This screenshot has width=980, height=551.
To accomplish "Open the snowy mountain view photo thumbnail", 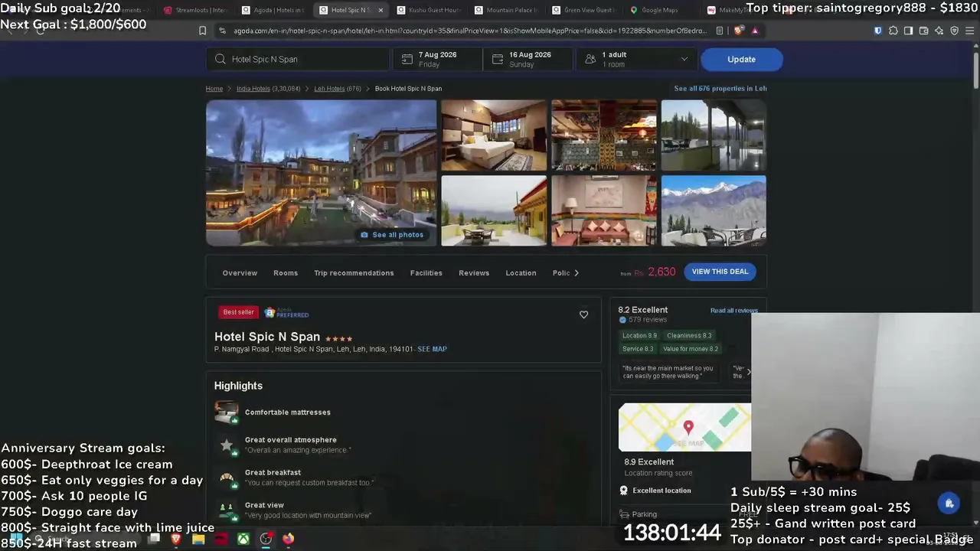I will coord(714,211).
